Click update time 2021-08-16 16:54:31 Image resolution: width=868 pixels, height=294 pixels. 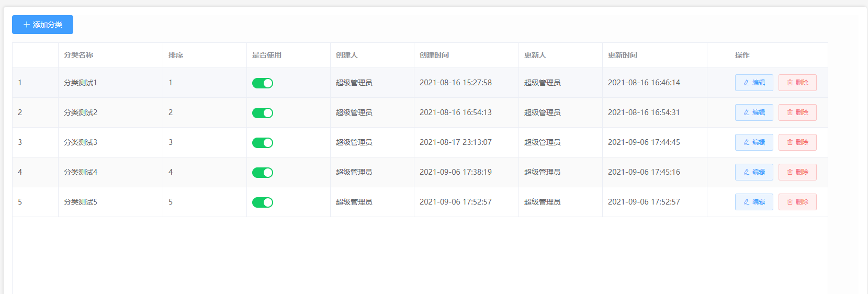[644, 112]
